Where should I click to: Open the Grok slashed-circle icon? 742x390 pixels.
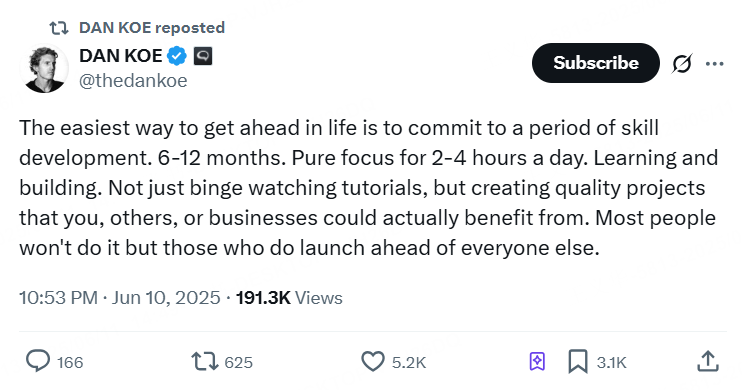point(681,63)
